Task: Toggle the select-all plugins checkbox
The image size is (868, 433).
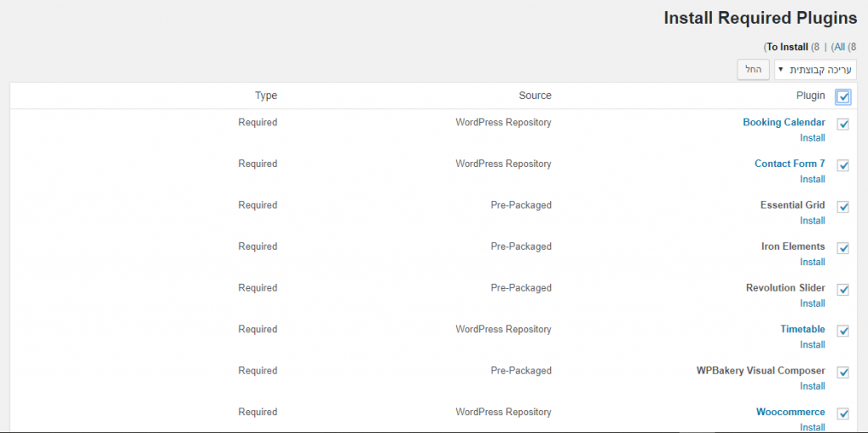Action: pos(843,97)
